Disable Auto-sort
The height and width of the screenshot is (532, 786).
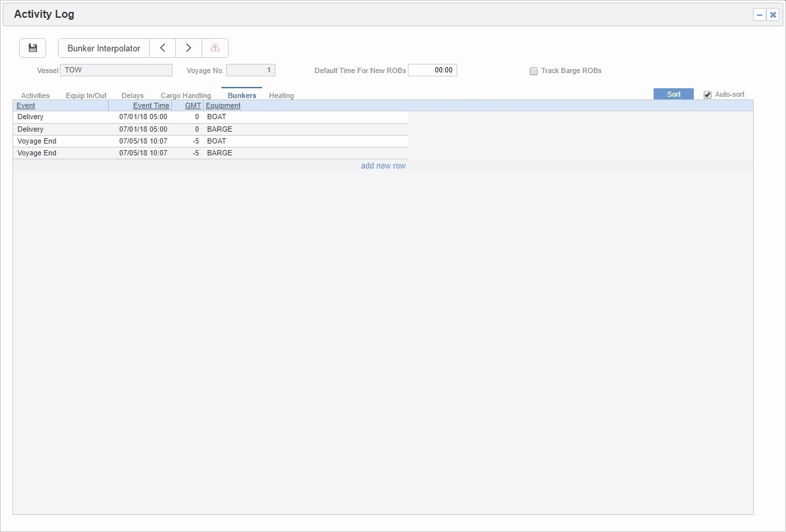pyautogui.click(x=707, y=94)
